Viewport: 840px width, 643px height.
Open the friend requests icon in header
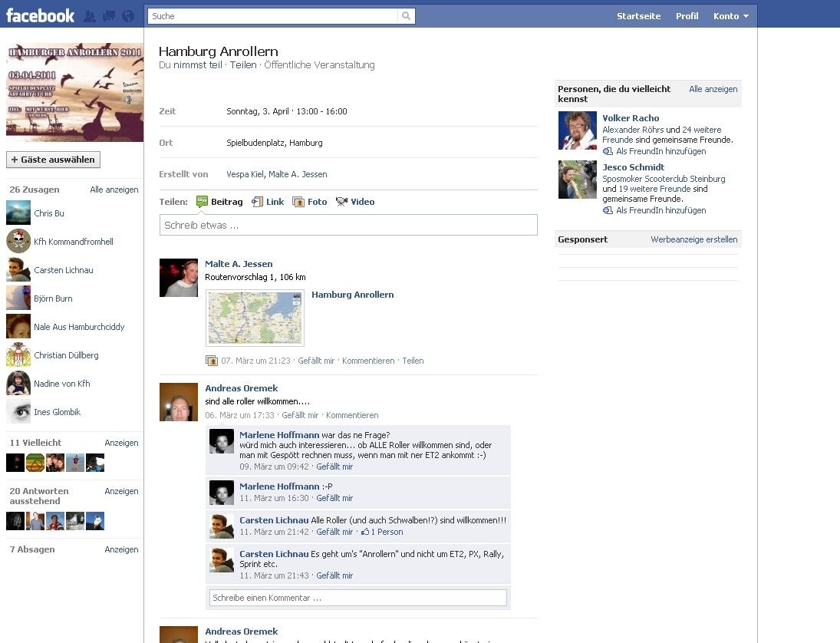[91, 16]
